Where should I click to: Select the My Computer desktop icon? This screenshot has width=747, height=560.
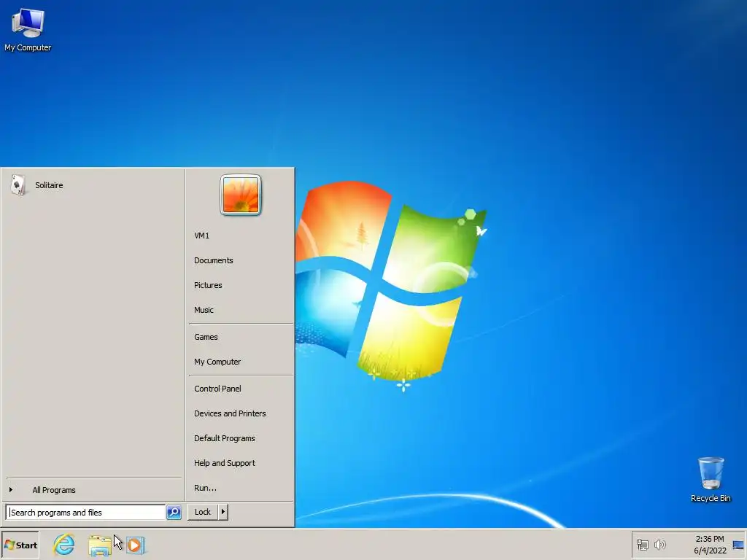28,29
